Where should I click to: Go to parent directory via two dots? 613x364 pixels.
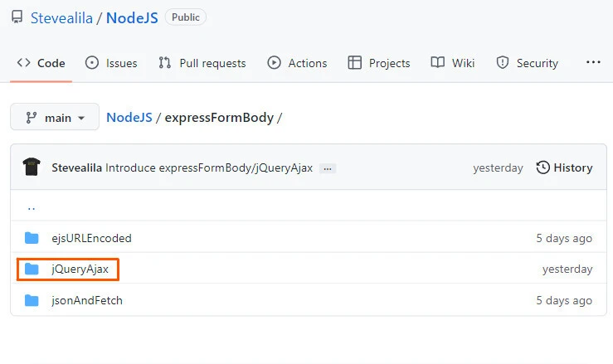coord(32,207)
